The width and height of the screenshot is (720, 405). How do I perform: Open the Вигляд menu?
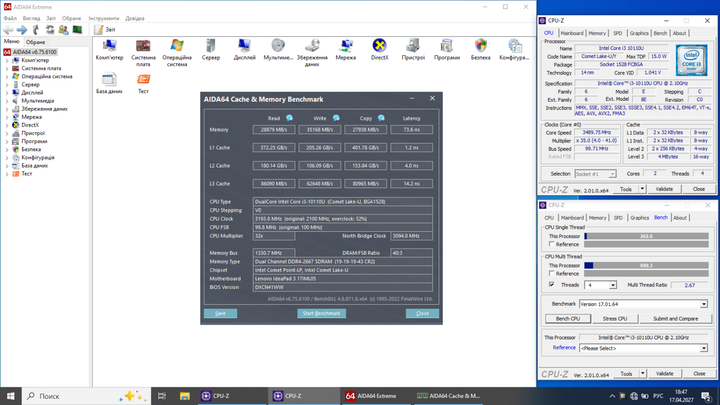31,18
